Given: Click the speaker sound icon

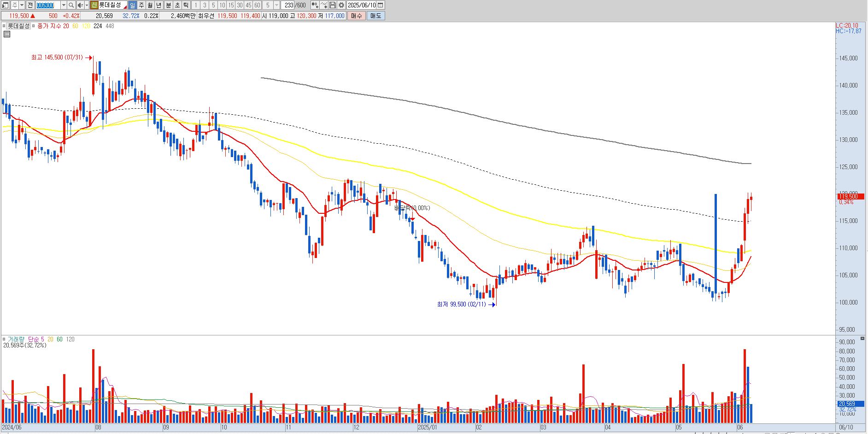Looking at the screenshot, I should coord(80,5).
